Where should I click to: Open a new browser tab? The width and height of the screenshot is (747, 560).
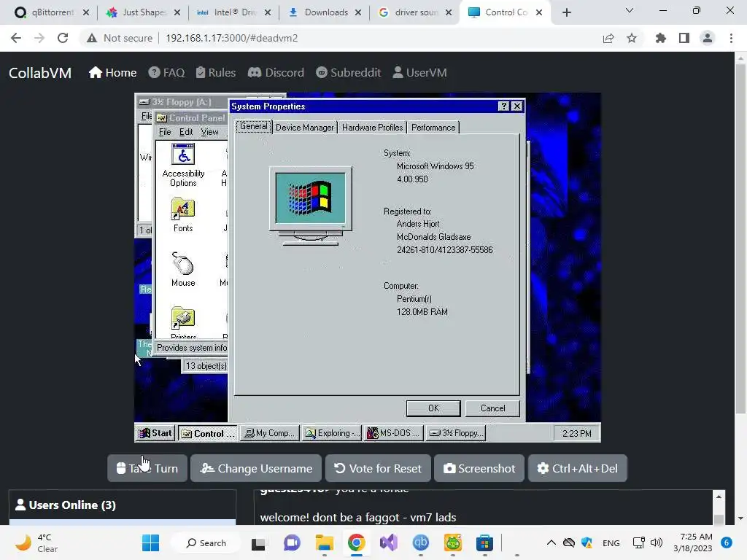(x=566, y=12)
